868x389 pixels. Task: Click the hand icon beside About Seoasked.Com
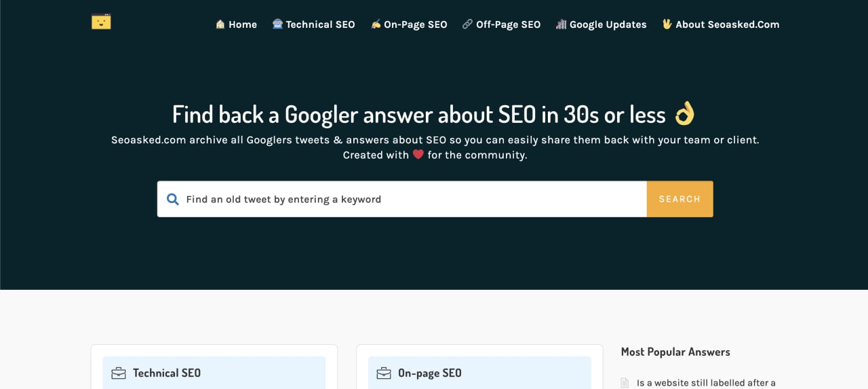pos(667,24)
